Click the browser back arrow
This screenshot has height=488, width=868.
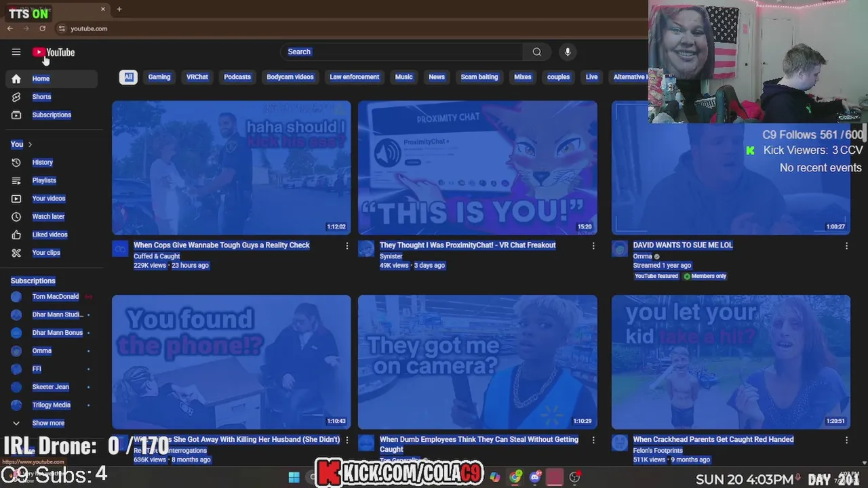(10, 28)
